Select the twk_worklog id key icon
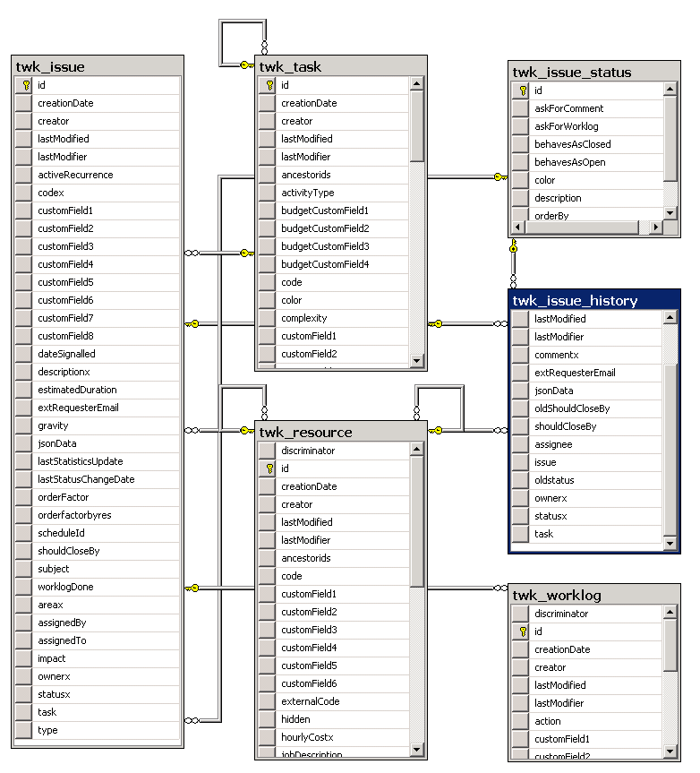Screen dimensions: 700x773 521,631
